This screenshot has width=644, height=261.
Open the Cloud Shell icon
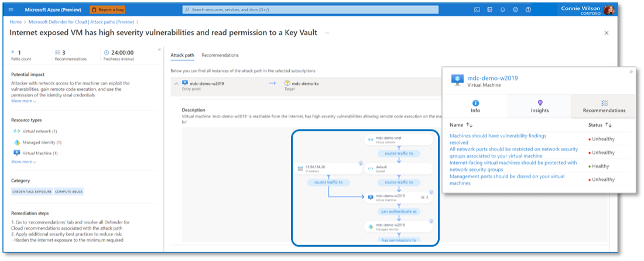coord(477,10)
